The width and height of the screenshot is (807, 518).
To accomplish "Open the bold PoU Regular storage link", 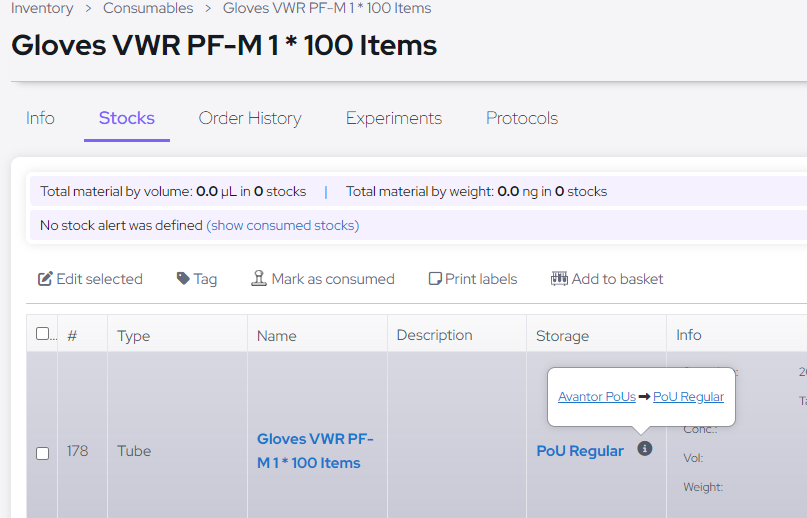I will (580, 451).
